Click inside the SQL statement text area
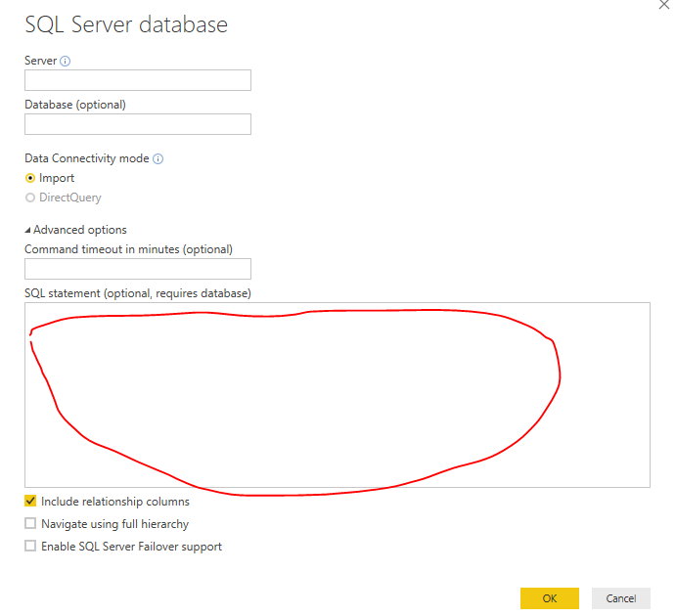 pos(338,395)
